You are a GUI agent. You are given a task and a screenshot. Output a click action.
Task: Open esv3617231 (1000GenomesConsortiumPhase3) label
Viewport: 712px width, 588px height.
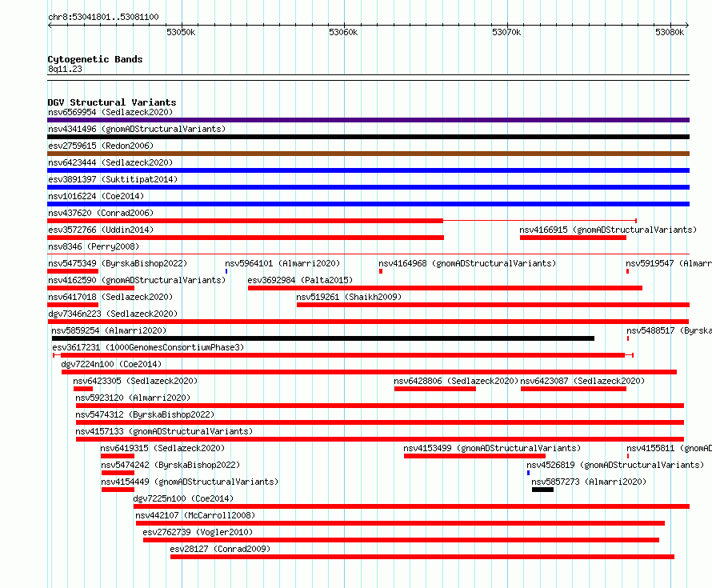(148, 347)
